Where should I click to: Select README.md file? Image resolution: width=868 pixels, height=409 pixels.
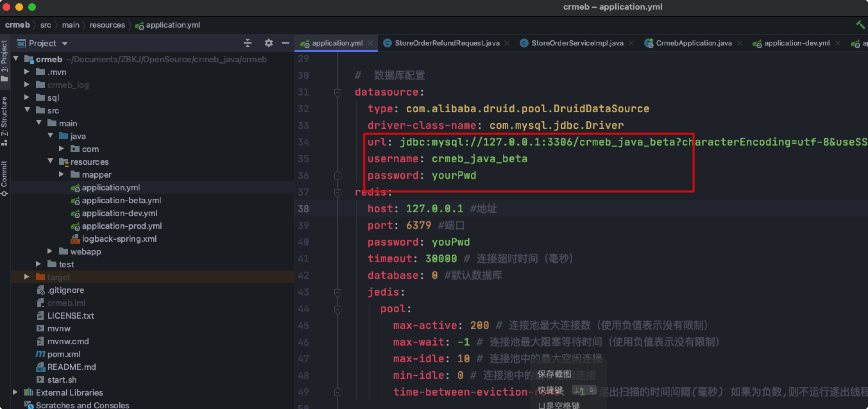[x=72, y=367]
